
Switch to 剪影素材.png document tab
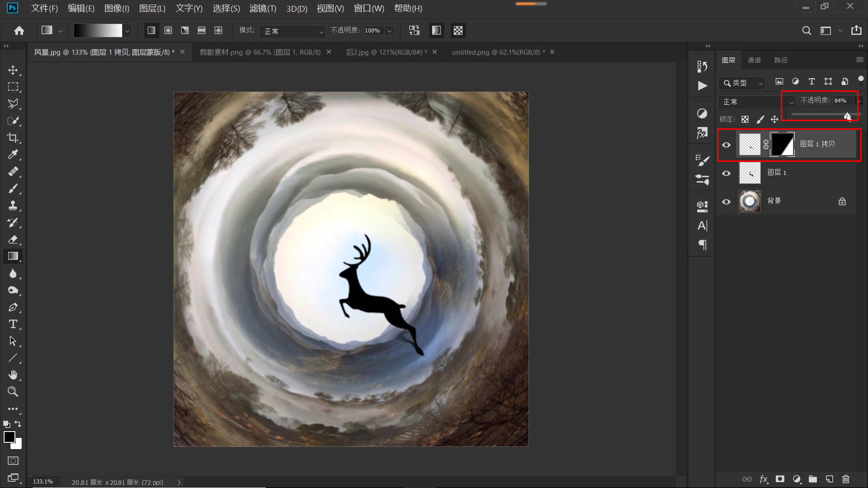pyautogui.click(x=260, y=52)
